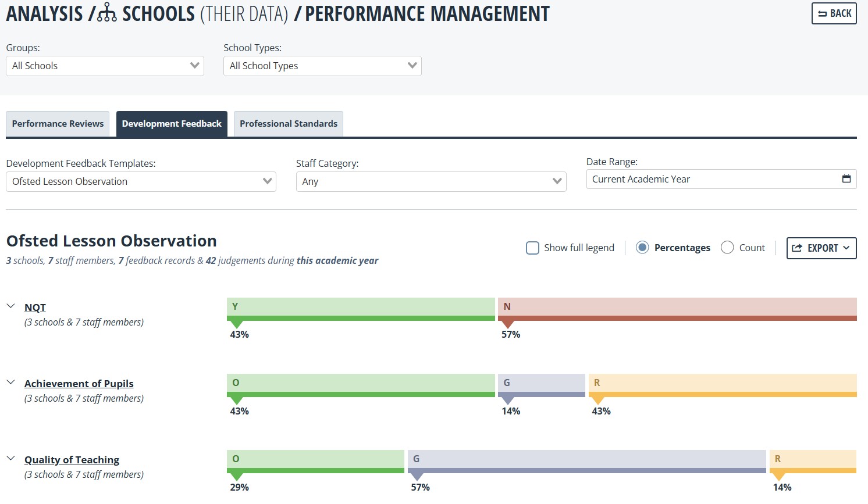Click the schools hierarchy icon in header

pos(106,13)
